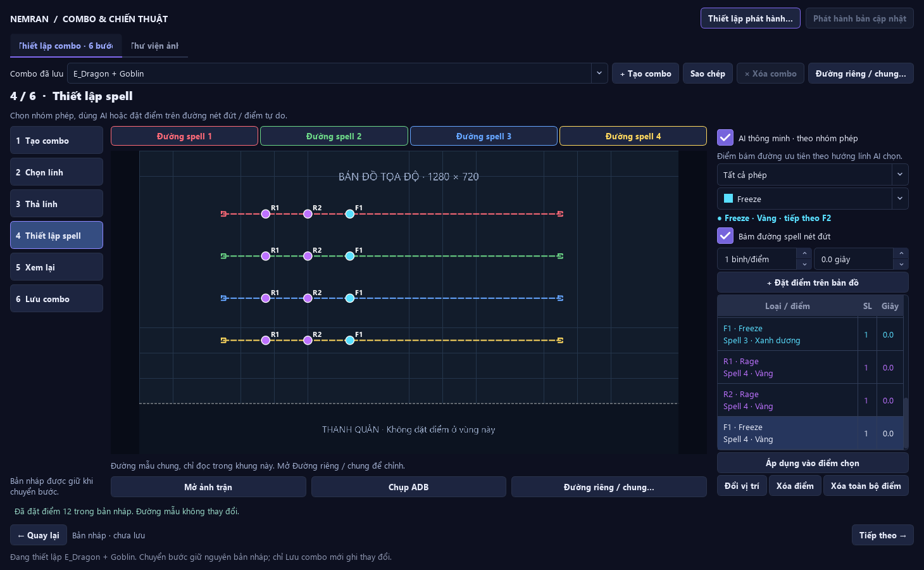
Task: Click Đặt điểm trên bản đồ button
Action: point(813,282)
